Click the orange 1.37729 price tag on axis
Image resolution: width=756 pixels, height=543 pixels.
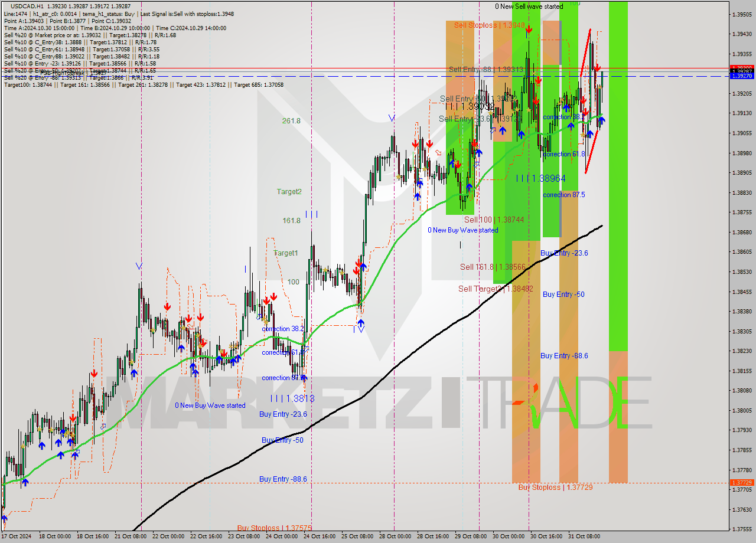pyautogui.click(x=741, y=482)
